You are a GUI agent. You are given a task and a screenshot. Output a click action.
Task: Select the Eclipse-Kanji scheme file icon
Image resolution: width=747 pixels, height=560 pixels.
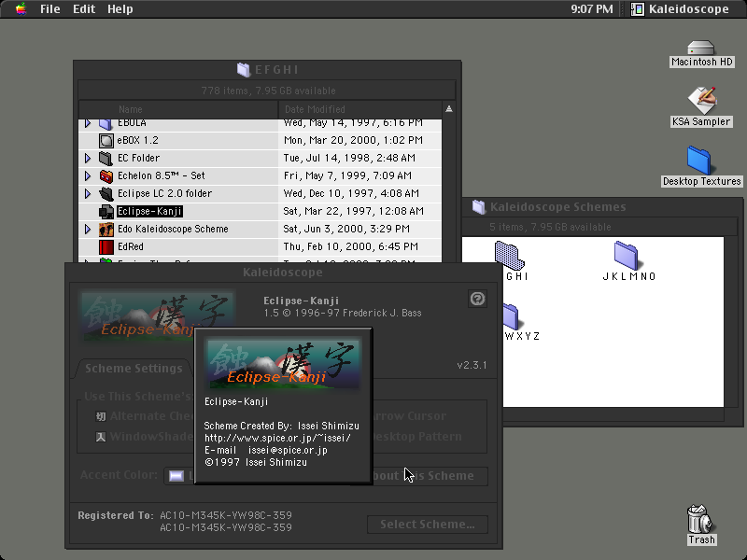click(x=106, y=212)
